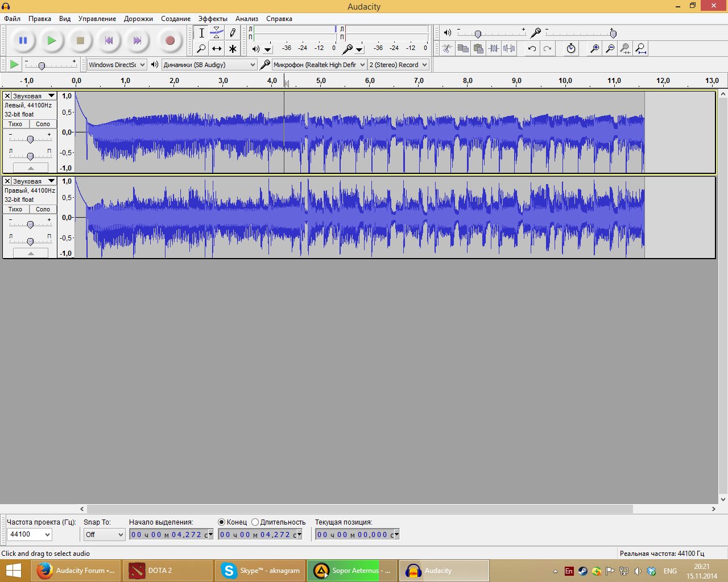Toggle Тихо (mute) on right channel track
Image resolution: width=728 pixels, height=582 pixels.
(15, 209)
